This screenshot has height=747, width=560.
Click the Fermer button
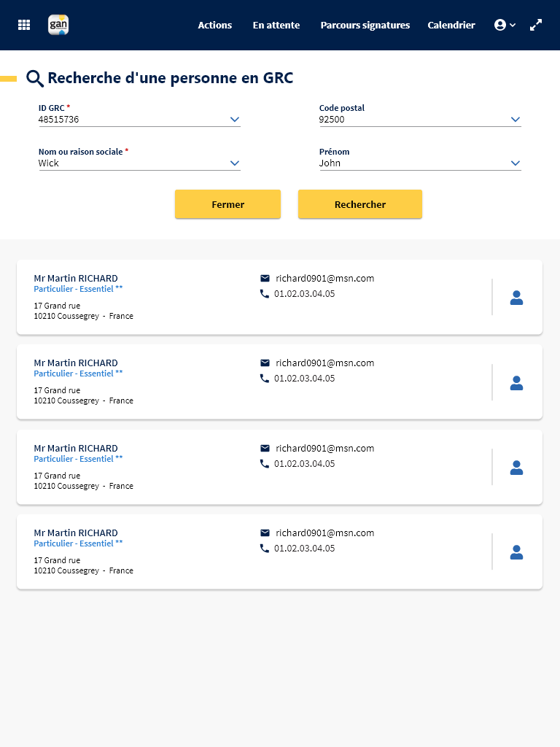(227, 204)
